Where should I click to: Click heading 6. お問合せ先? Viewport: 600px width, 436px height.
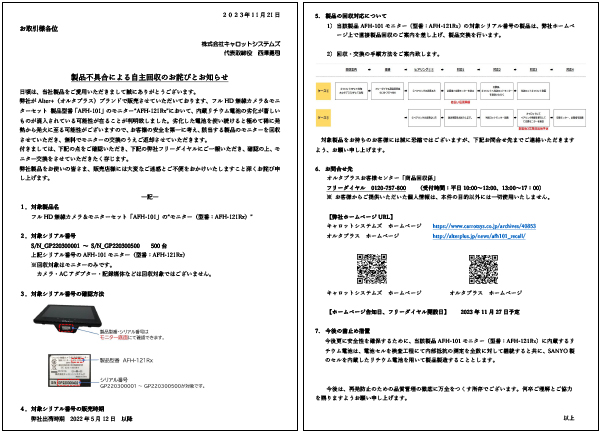pos(334,169)
